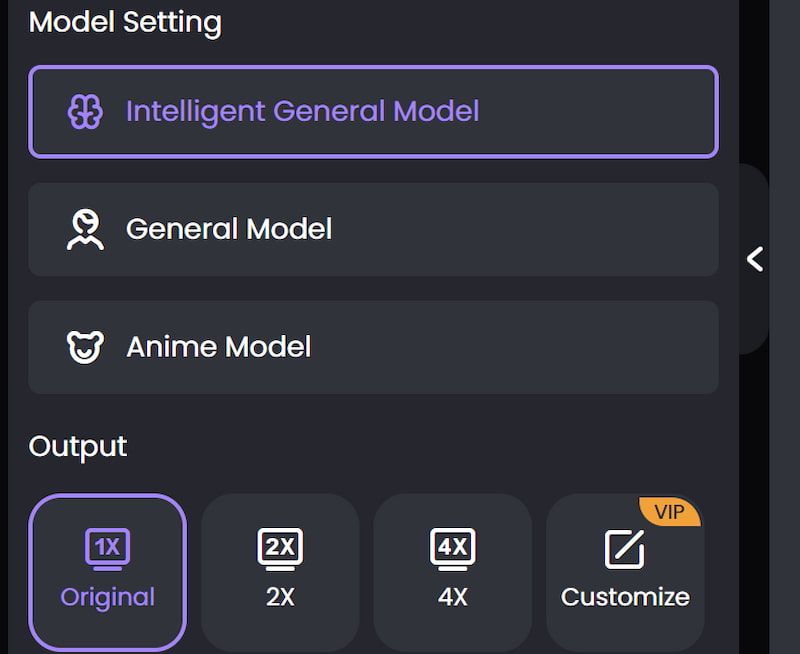Click the "Model Setting" heading

[x=125, y=22]
